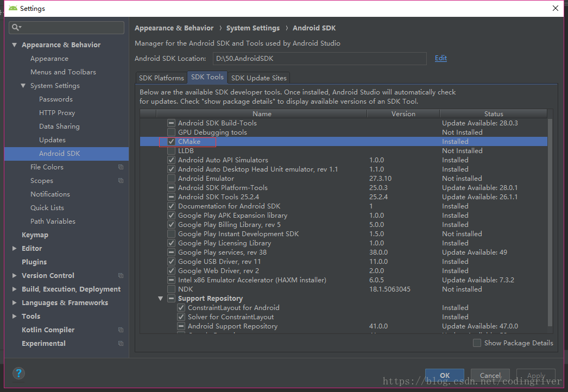Check Google Play Instant Development SDK checkbox

click(x=172, y=234)
